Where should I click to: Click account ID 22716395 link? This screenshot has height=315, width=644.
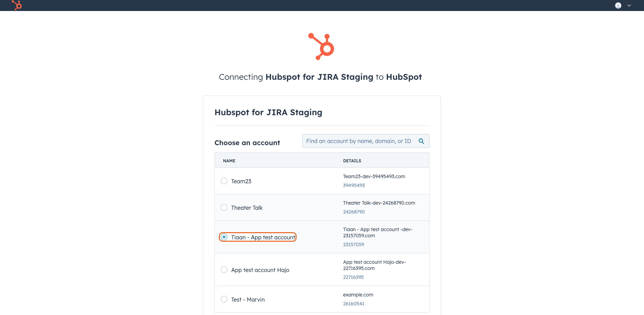pyautogui.click(x=353, y=277)
